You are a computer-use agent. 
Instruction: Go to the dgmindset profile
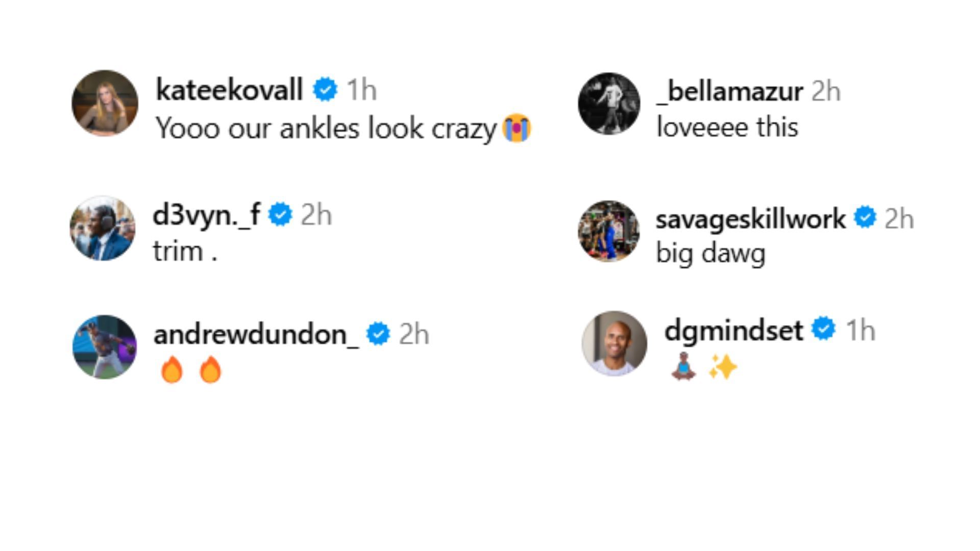pos(733,330)
